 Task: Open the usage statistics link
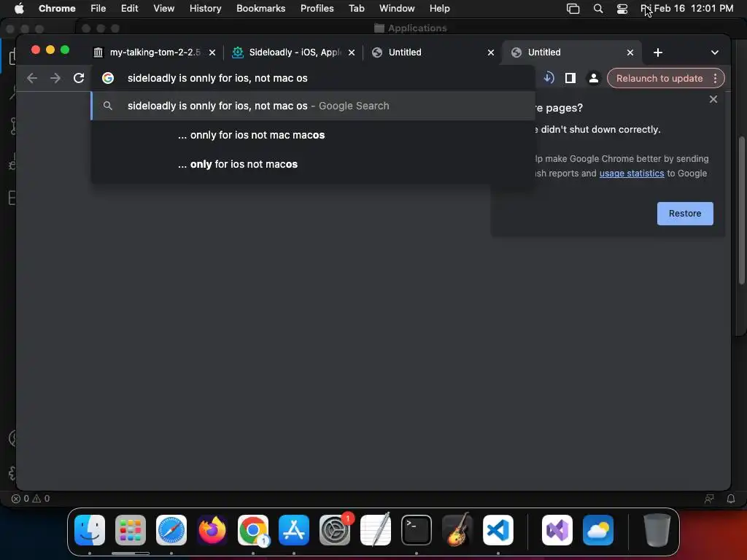(x=631, y=174)
